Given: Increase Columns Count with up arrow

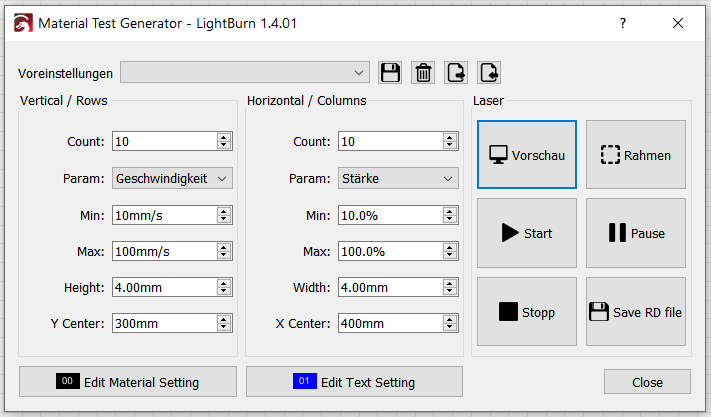Looking at the screenshot, I should (x=449, y=137).
